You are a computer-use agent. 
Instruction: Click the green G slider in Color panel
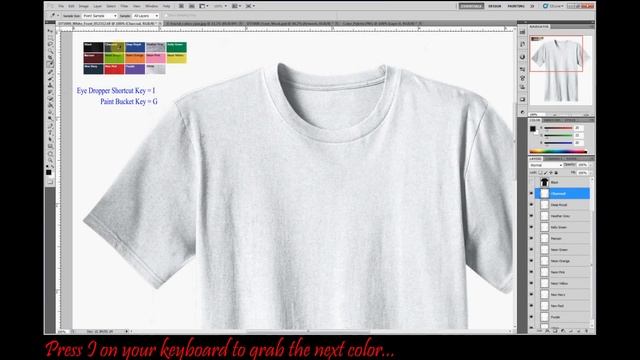558,135
